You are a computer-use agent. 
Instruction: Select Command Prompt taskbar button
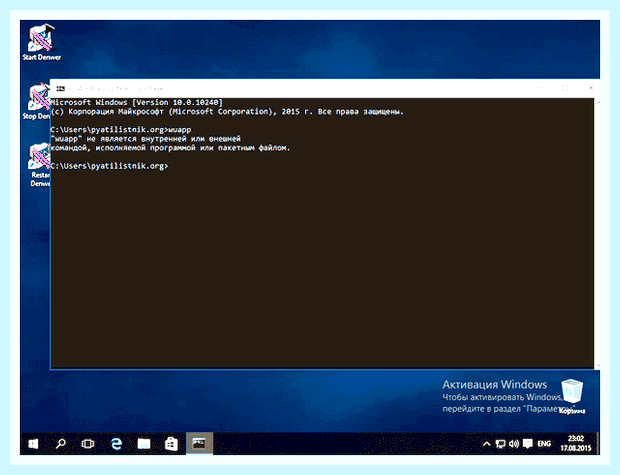tap(199, 444)
